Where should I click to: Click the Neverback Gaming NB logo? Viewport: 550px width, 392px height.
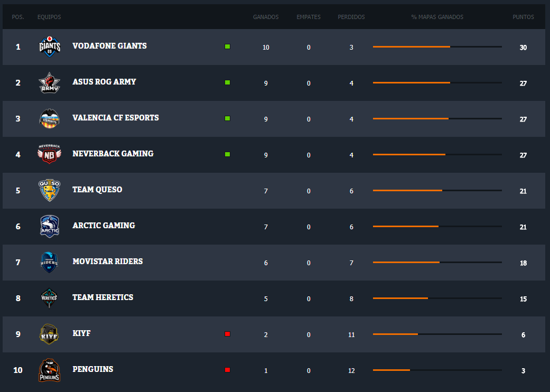(x=50, y=154)
